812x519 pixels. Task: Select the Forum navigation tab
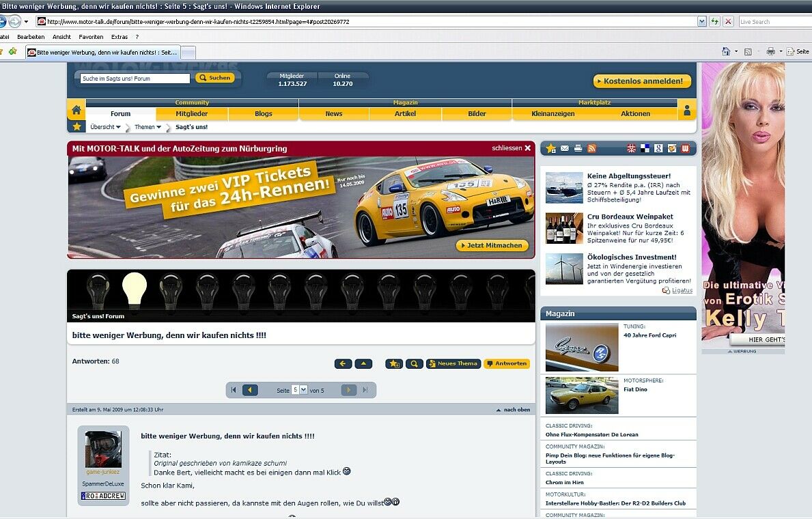click(121, 113)
